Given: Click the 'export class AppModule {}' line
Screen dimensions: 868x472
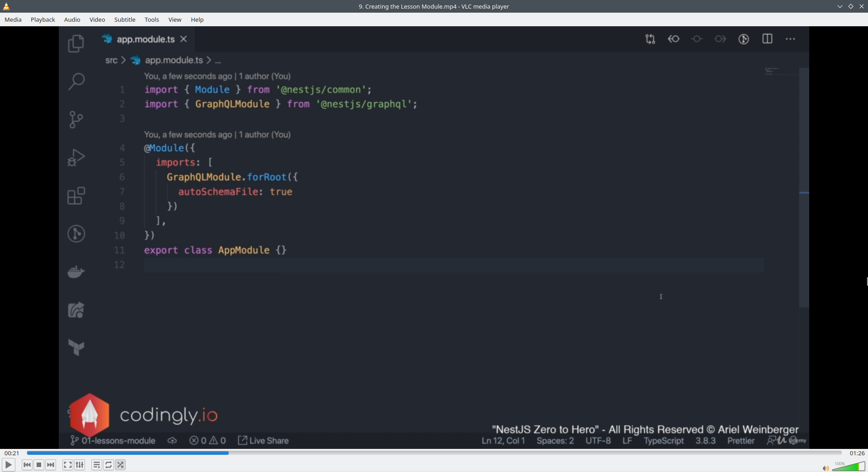Looking at the screenshot, I should [215, 250].
